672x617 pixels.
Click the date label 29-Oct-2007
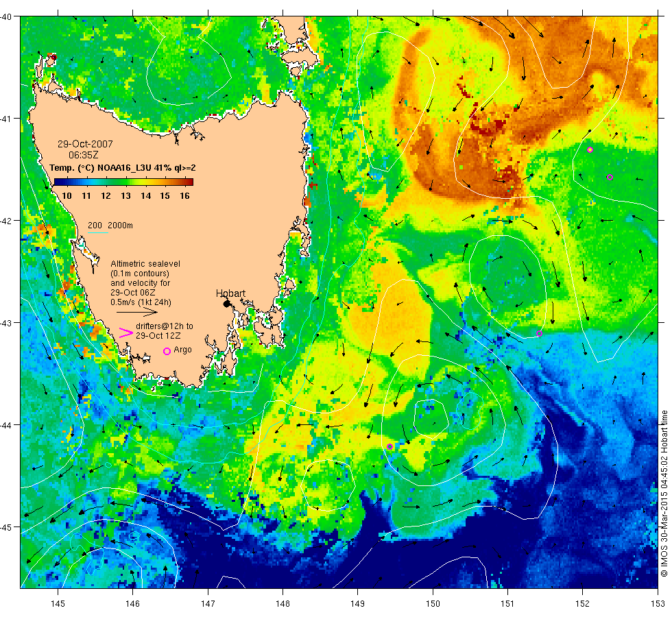pyautogui.click(x=85, y=144)
